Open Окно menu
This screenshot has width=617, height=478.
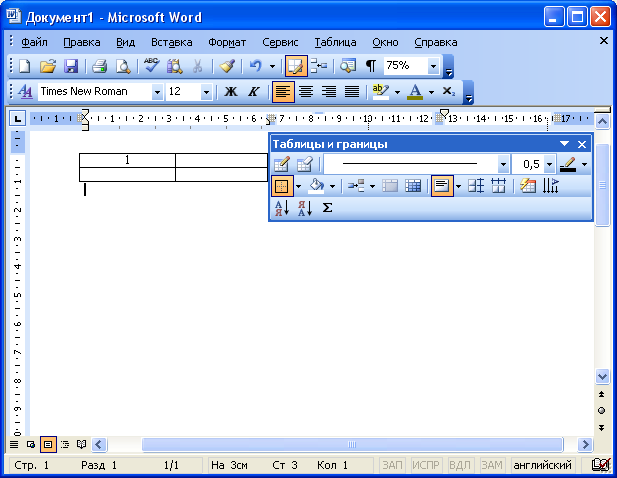[x=385, y=42]
